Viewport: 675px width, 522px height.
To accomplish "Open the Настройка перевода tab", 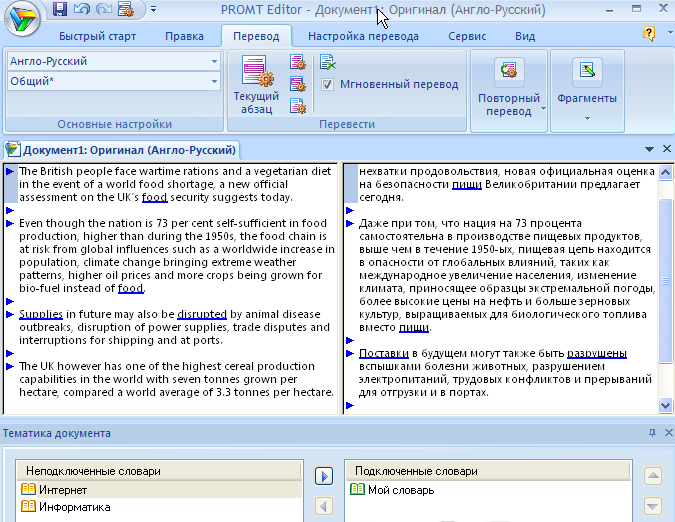I will 363,36.
